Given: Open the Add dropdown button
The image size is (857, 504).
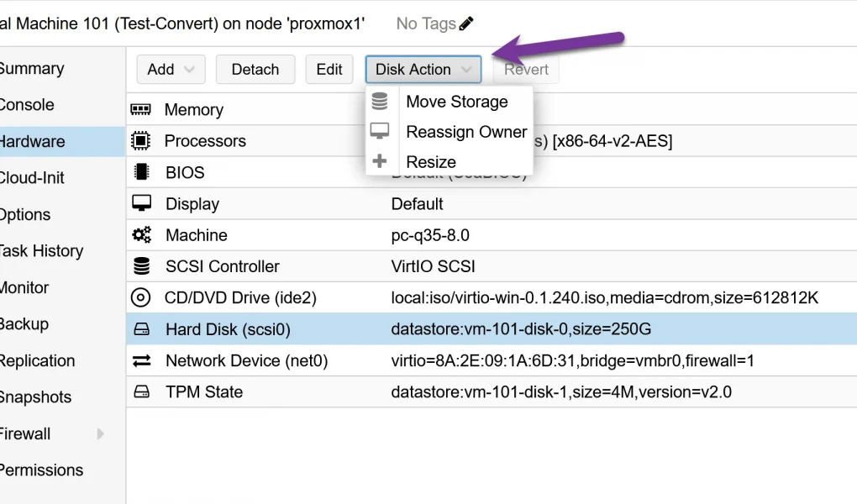Looking at the screenshot, I should (170, 70).
